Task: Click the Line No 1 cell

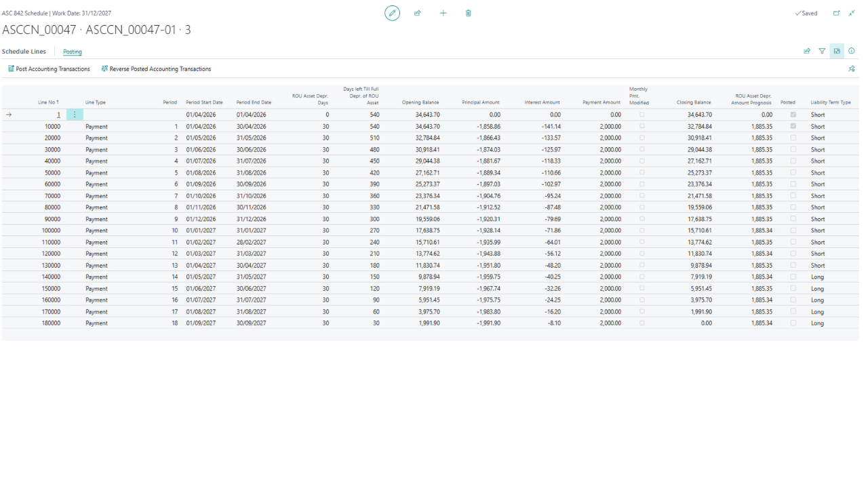Action: pyautogui.click(x=58, y=115)
